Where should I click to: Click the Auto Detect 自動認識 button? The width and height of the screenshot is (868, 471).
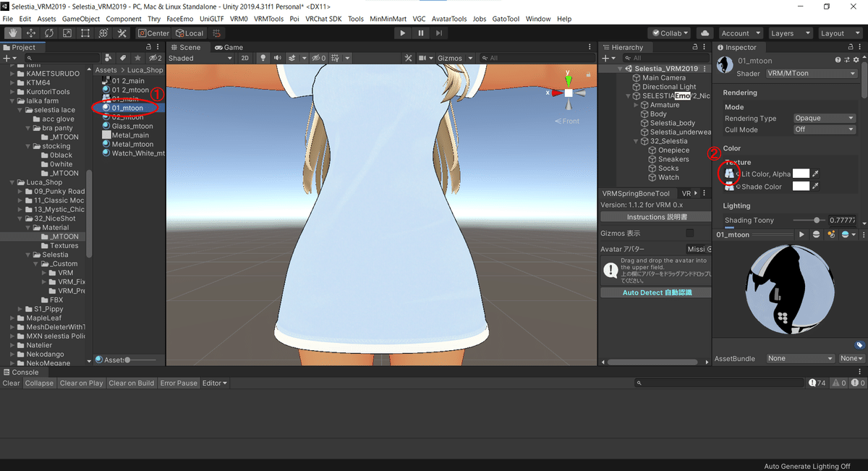[657, 292]
